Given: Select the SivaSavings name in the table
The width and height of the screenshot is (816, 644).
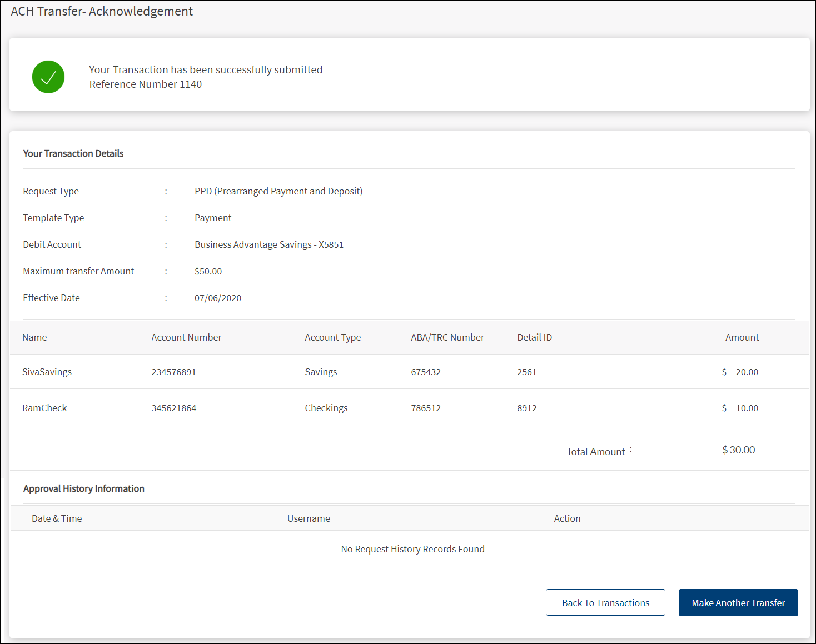Looking at the screenshot, I should pos(47,372).
